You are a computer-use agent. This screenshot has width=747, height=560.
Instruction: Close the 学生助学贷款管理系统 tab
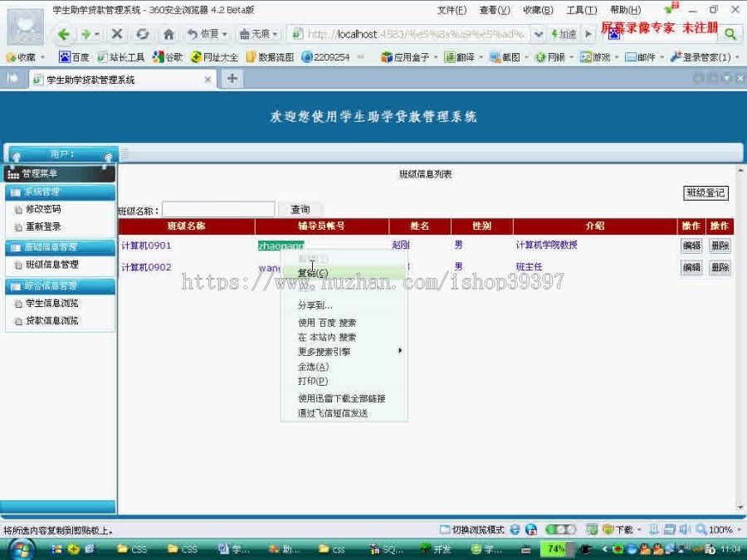click(x=207, y=80)
